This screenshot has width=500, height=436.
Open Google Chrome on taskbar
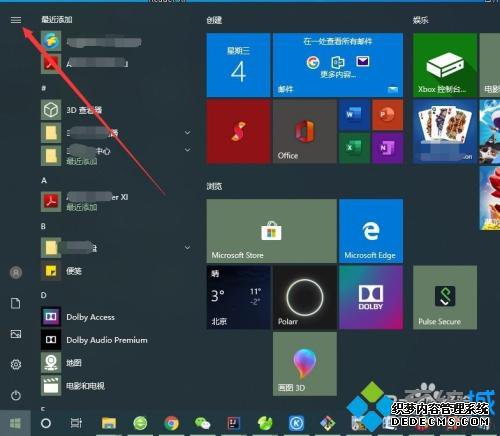172,423
